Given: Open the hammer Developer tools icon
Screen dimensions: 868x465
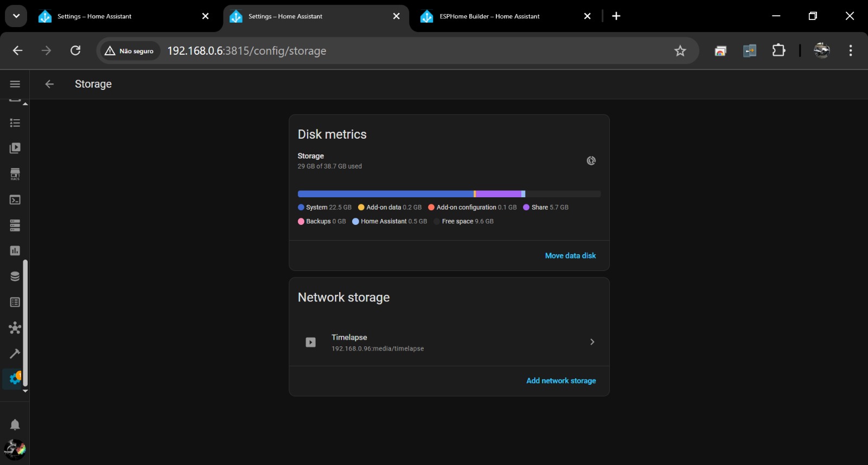Looking at the screenshot, I should pos(15,353).
